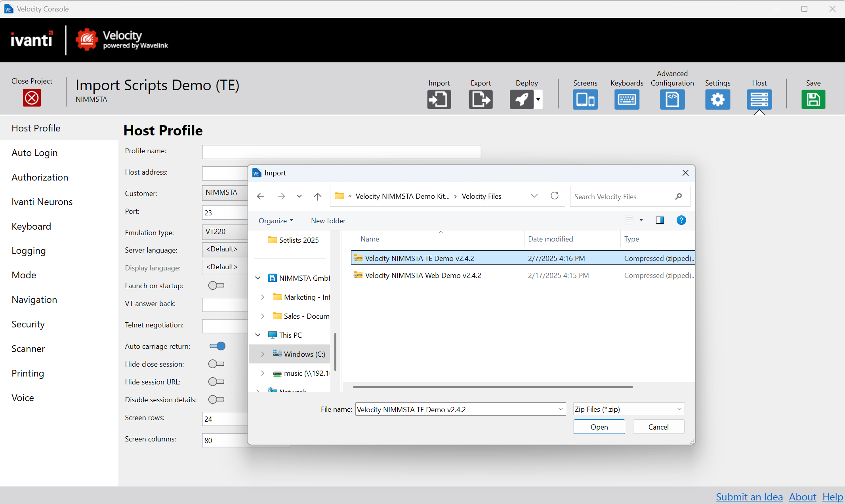Open the Deploy dropdown arrow
Screen dimensions: 845x504
point(538,99)
